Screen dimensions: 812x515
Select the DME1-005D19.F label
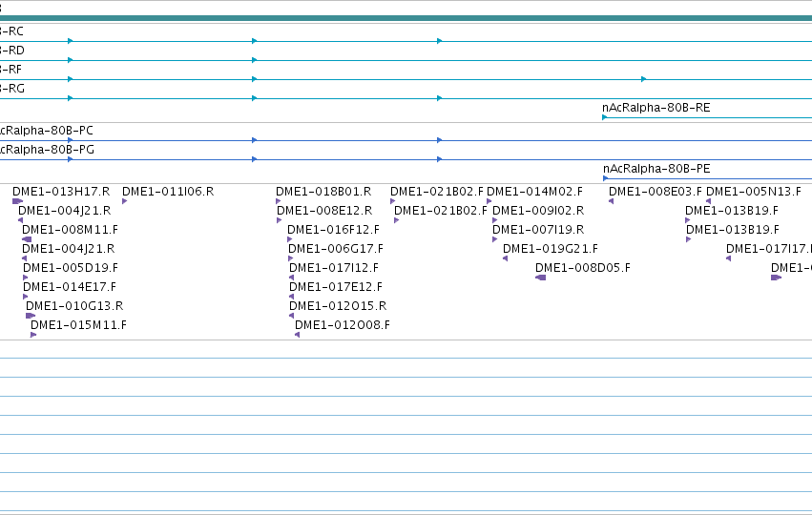pos(71,268)
